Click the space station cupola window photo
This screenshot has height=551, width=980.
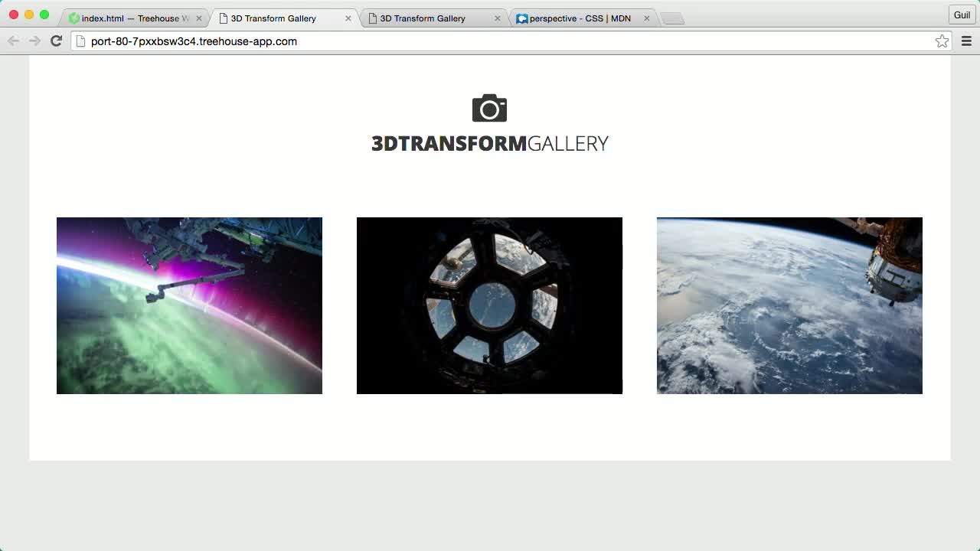[x=489, y=305]
